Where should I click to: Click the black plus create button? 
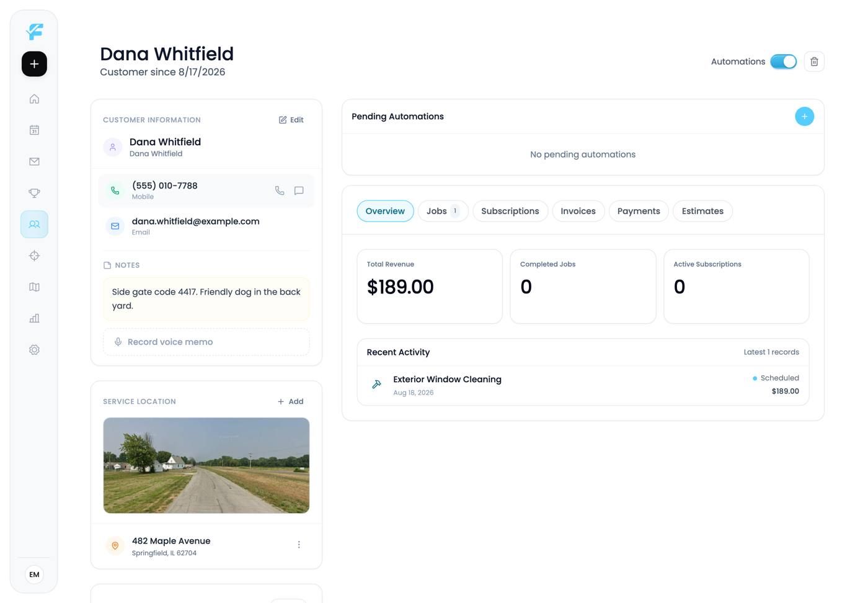(x=34, y=64)
